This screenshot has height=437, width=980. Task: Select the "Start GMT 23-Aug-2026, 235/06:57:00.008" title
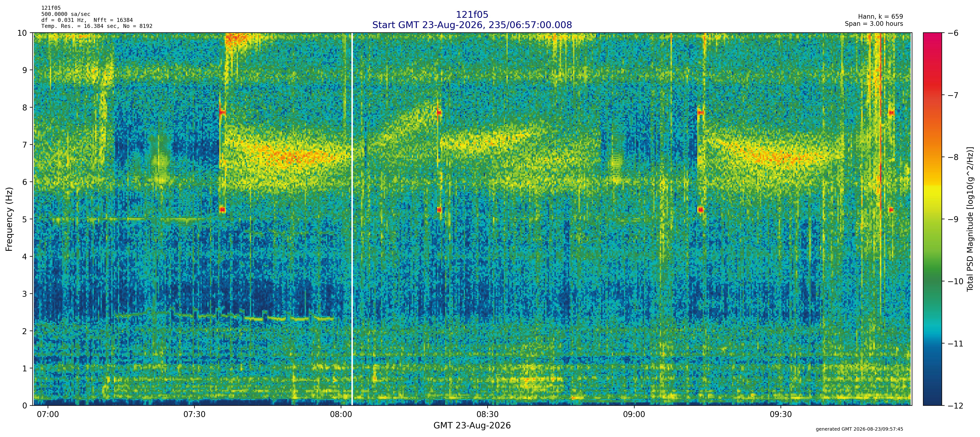(472, 25)
